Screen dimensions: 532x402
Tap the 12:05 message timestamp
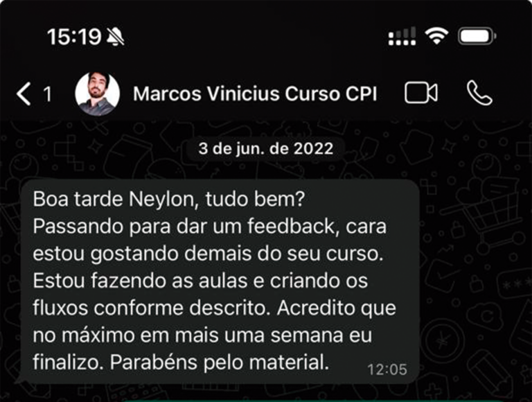[x=387, y=369]
